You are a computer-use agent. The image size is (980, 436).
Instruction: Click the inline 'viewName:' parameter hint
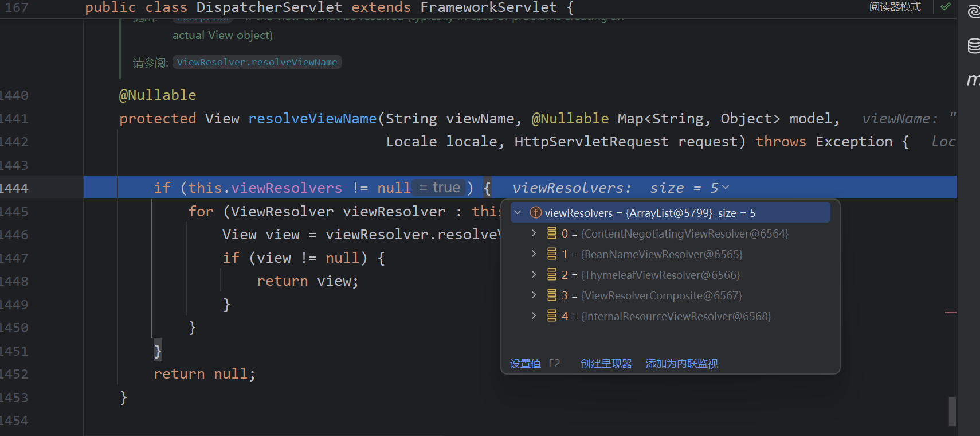click(x=900, y=119)
